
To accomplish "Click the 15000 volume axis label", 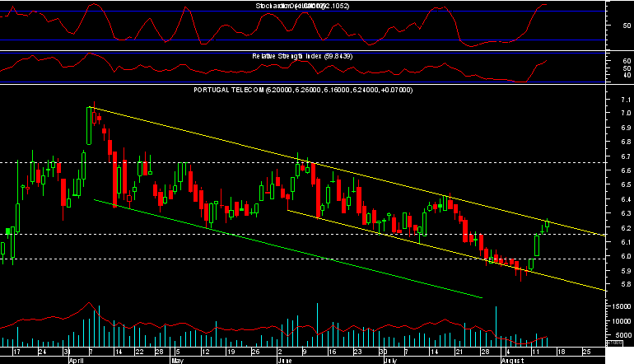I will click(622, 306).
